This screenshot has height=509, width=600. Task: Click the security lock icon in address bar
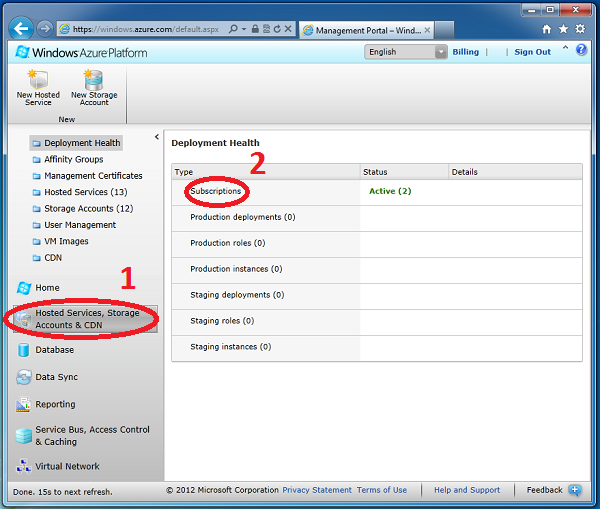pyautogui.click(x=255, y=29)
